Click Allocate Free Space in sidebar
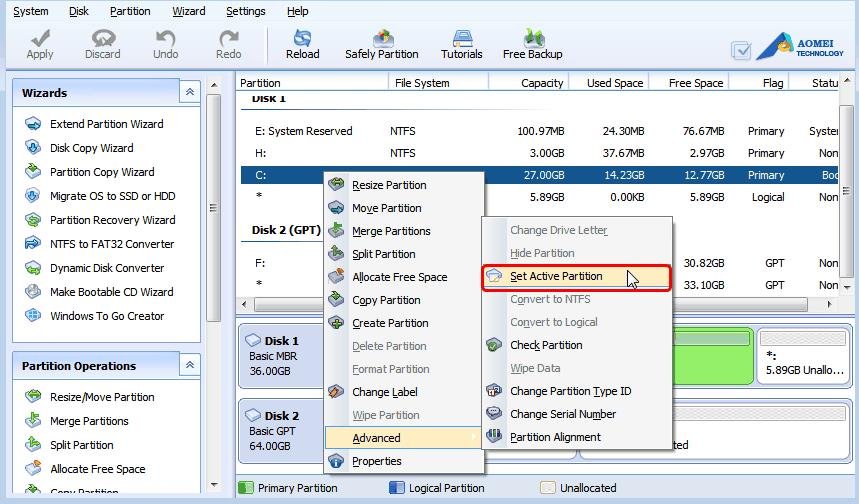Viewport: 859px width, 504px height. click(x=98, y=469)
